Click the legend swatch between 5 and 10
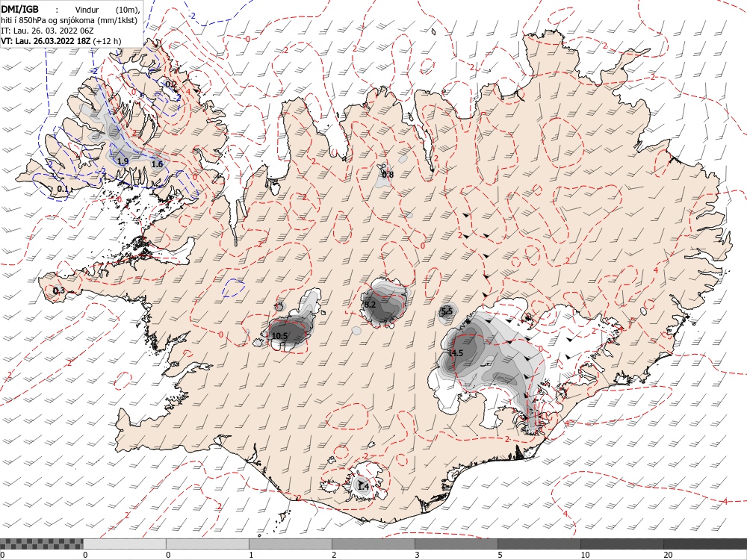Screen dimensions: 747x560 tap(539, 544)
